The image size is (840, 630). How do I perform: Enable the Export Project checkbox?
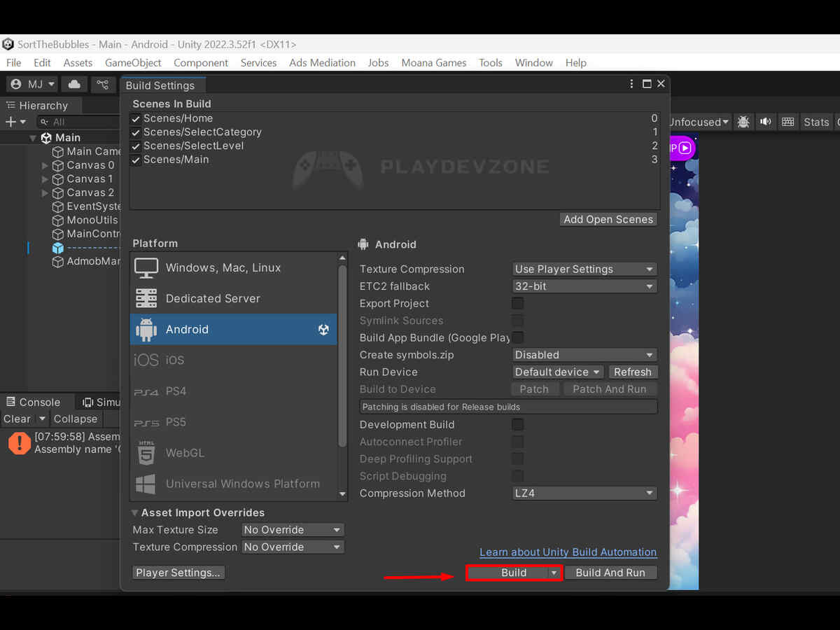(x=518, y=303)
